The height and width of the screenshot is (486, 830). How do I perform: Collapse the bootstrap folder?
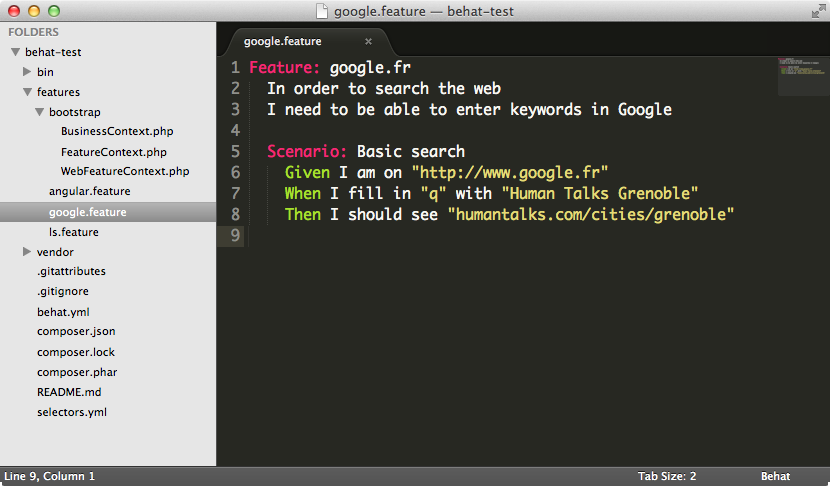click(39, 112)
